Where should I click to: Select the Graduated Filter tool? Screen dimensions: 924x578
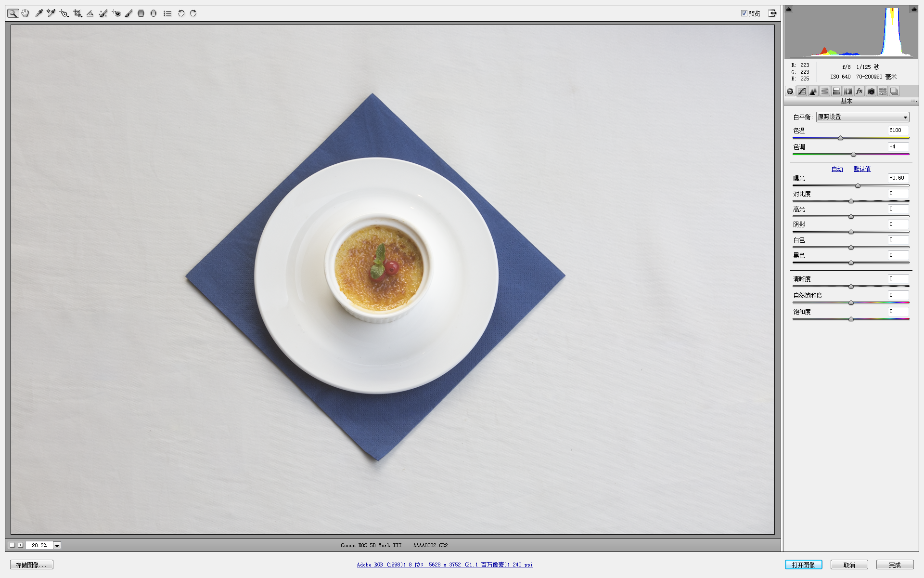pyautogui.click(x=141, y=13)
